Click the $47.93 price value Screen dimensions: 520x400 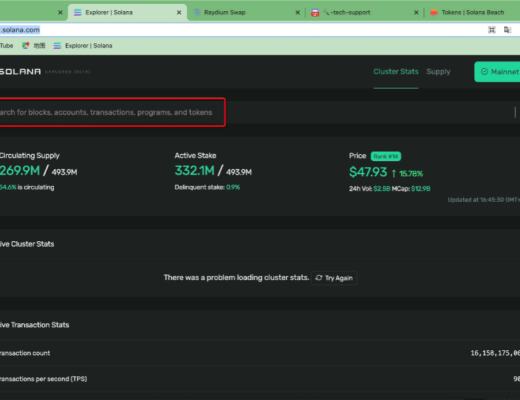tap(368, 172)
